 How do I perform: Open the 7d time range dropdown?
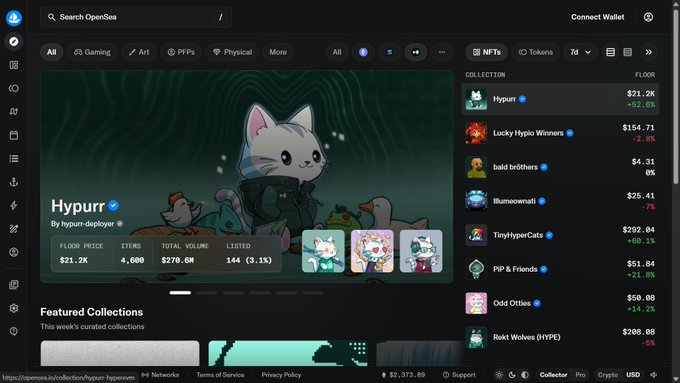(x=580, y=52)
